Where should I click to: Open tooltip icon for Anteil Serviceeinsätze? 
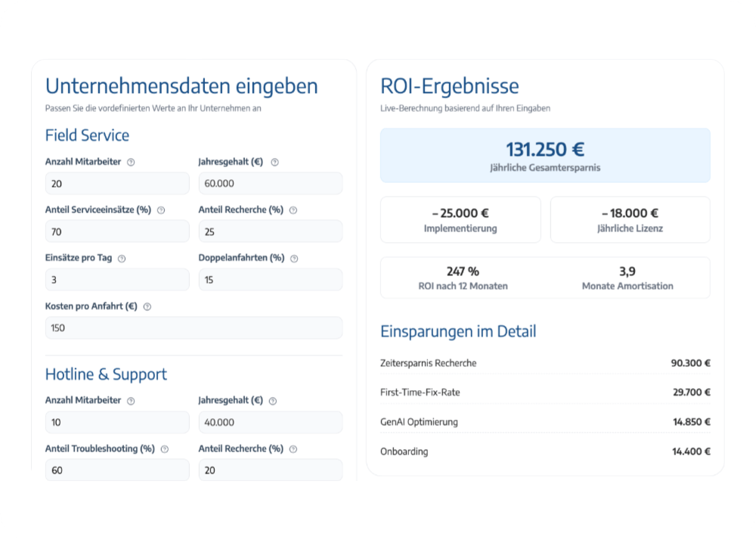[161, 210]
